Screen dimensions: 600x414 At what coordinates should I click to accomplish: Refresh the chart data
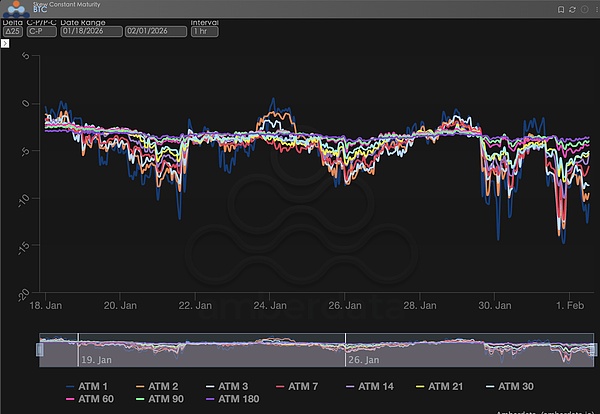tap(571, 10)
